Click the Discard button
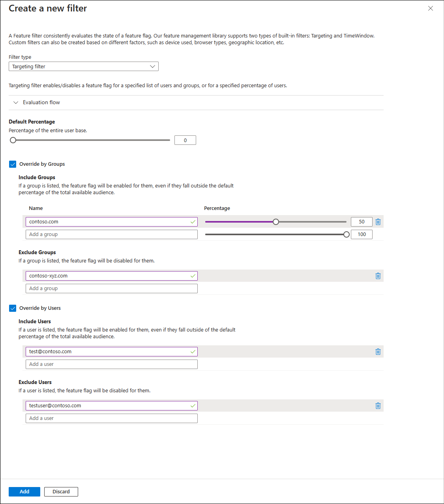The image size is (444, 504). point(61,492)
